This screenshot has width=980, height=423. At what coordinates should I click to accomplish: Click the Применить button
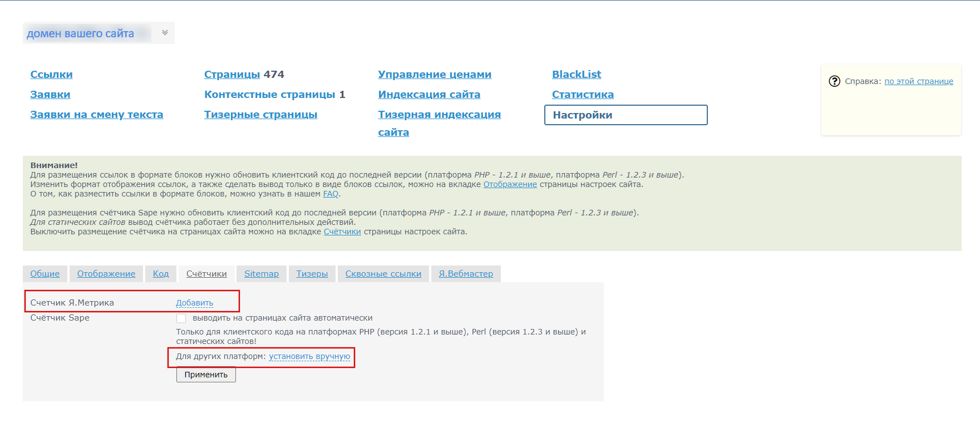tap(206, 375)
